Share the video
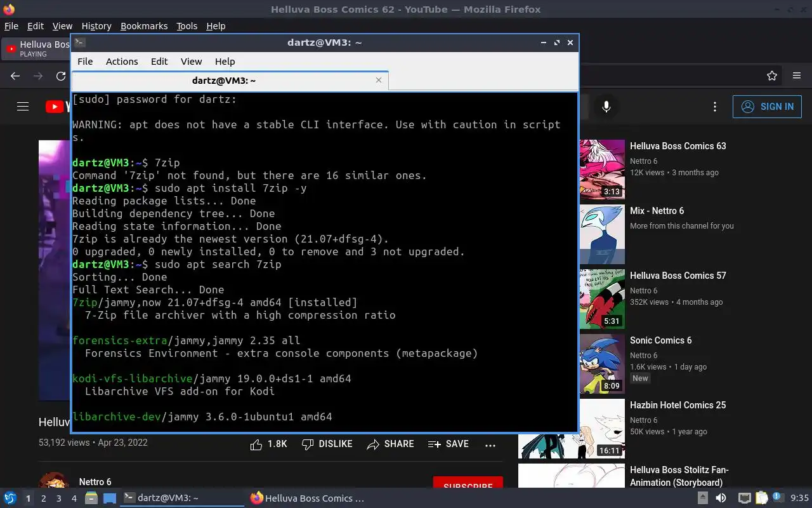This screenshot has height=508, width=812. click(x=390, y=444)
